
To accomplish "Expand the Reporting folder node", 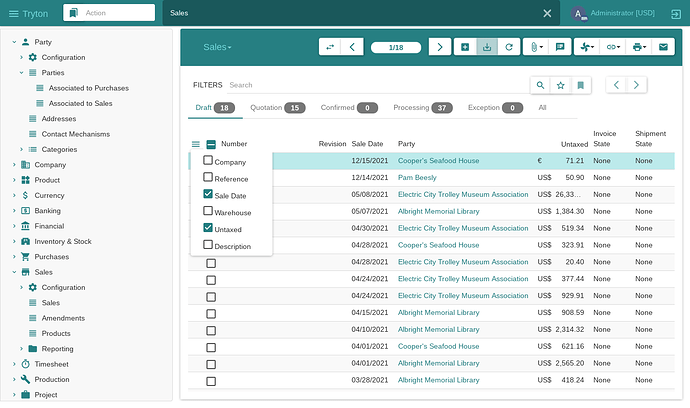I will (x=21, y=349).
